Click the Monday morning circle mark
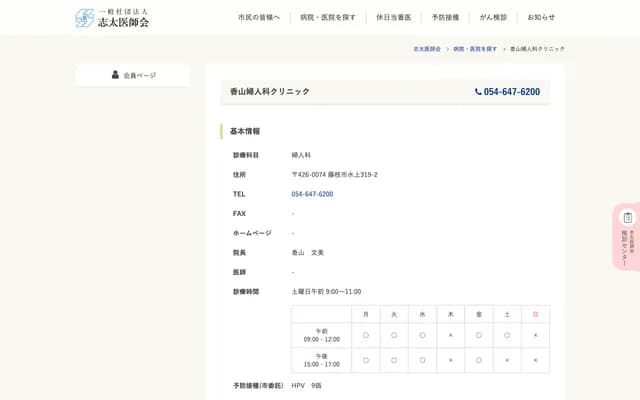 (x=366, y=336)
